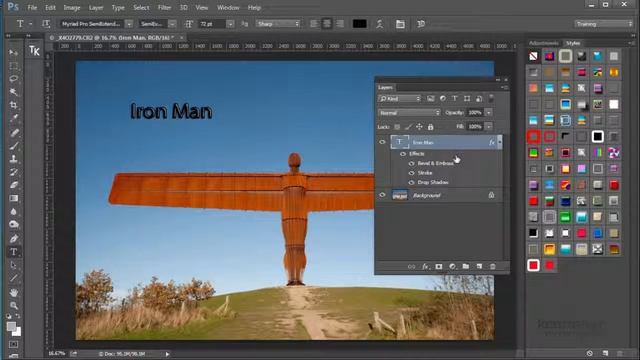Create a new layer
Image resolution: width=640 pixels, height=360 pixels.
click(479, 267)
